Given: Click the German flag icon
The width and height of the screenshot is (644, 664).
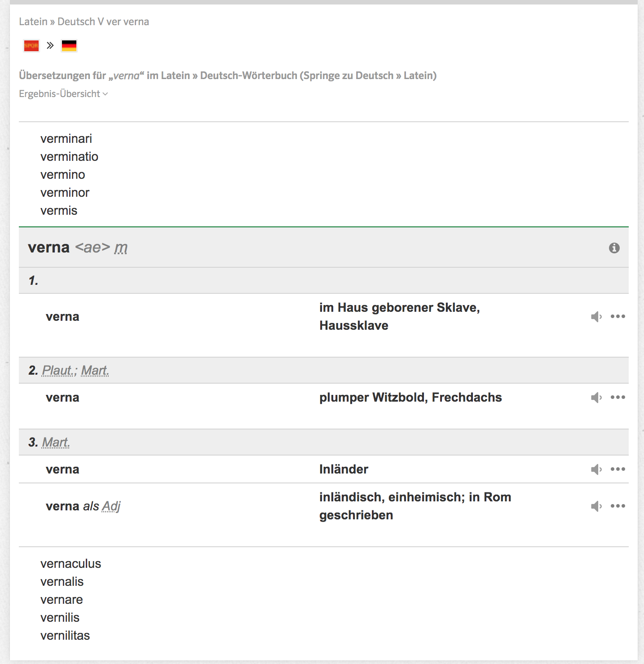Looking at the screenshot, I should (x=69, y=45).
